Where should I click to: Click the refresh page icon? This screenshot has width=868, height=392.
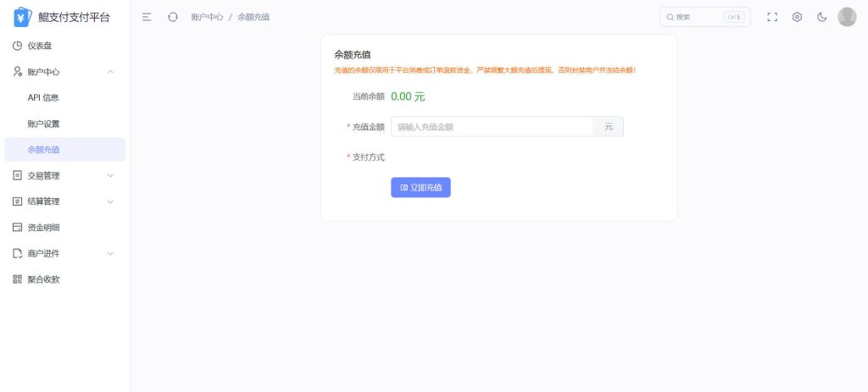click(x=173, y=17)
